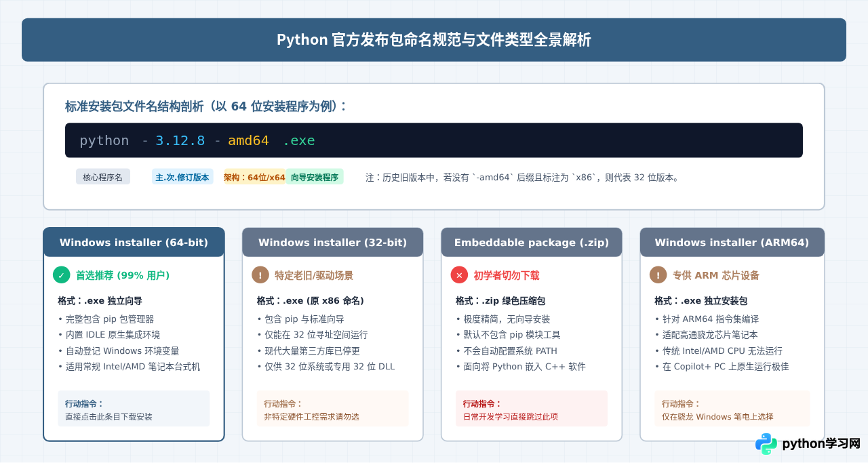Click the '初学者切勿下载' label
Viewport: 868px width, 463px height.
[507, 275]
